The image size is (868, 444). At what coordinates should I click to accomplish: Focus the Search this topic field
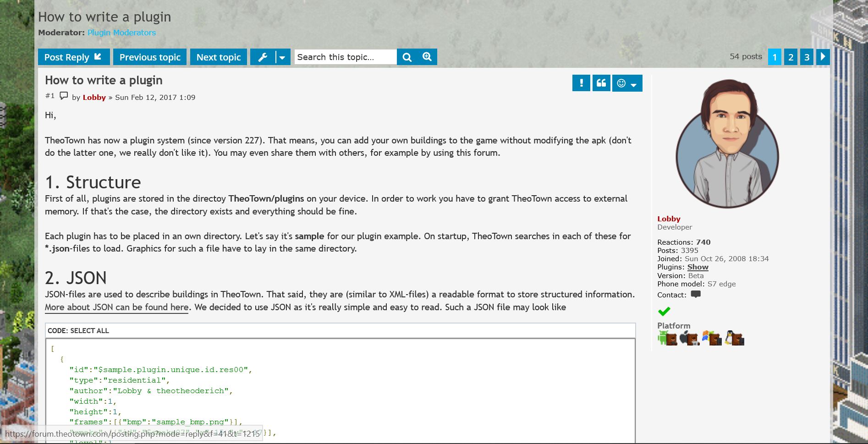click(346, 57)
